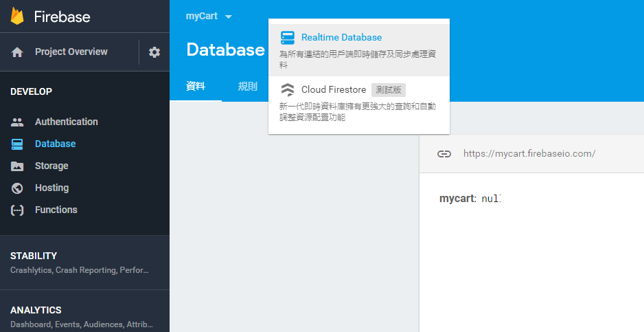This screenshot has height=332, width=644.
Task: Choose Realtime Database option
Action: (x=359, y=49)
